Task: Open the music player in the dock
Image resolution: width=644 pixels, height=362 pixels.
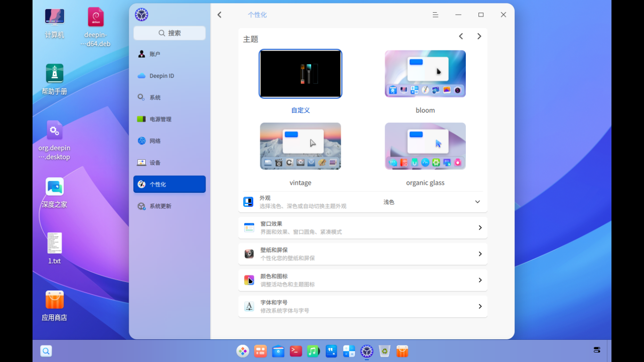Action: [314, 351]
